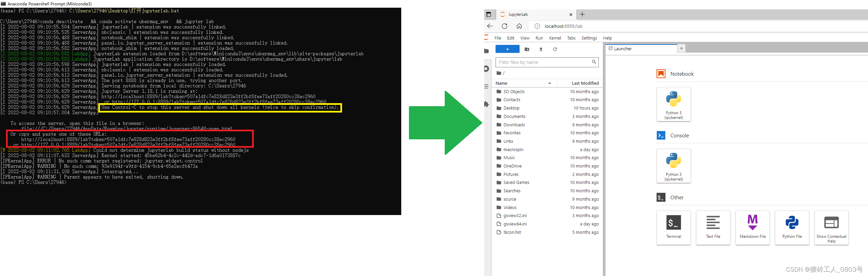Viewport: 868px width, 276px height.
Task: Select the JupyterLab browser tab
Action: pos(536,14)
